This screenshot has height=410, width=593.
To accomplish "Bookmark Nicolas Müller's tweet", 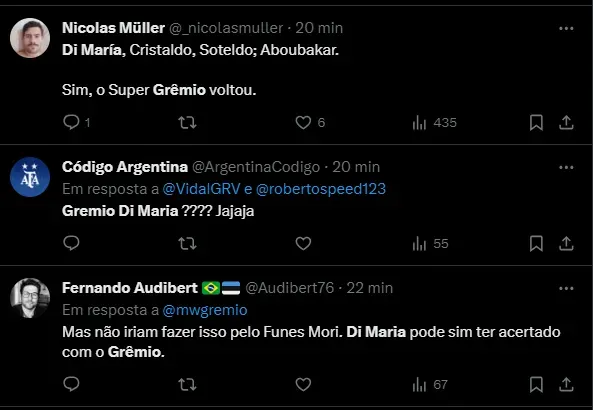I will click(536, 123).
